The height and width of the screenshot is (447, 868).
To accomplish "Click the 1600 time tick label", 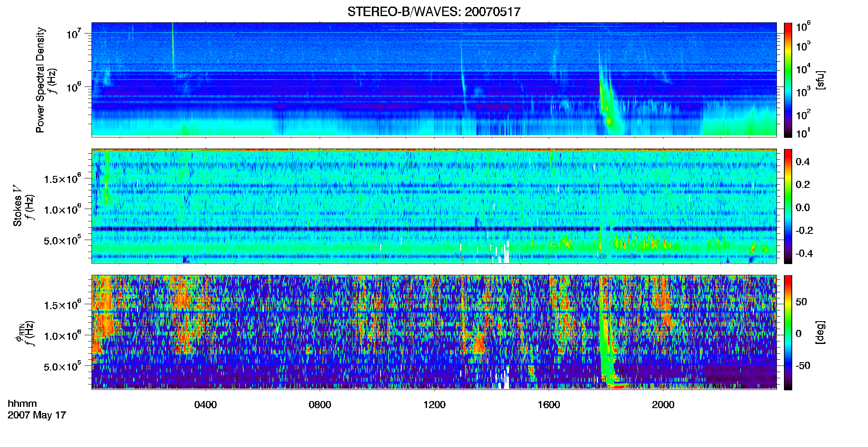I will coord(549,405).
